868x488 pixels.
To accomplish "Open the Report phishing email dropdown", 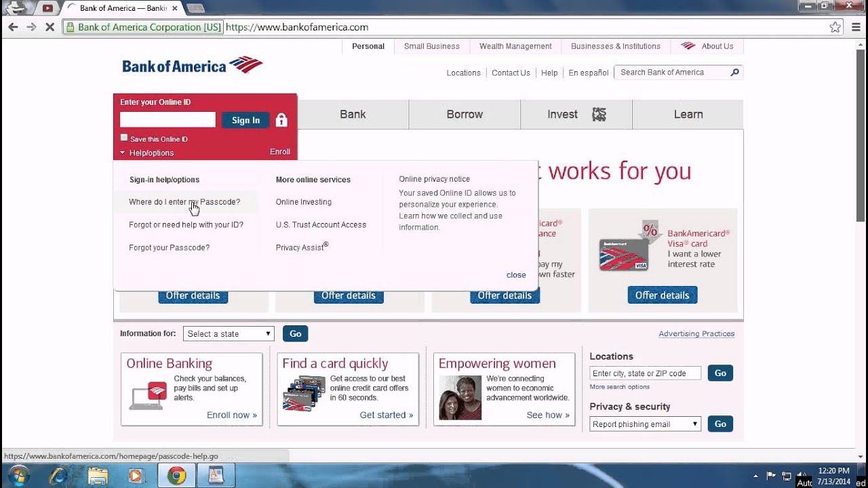I will click(645, 424).
